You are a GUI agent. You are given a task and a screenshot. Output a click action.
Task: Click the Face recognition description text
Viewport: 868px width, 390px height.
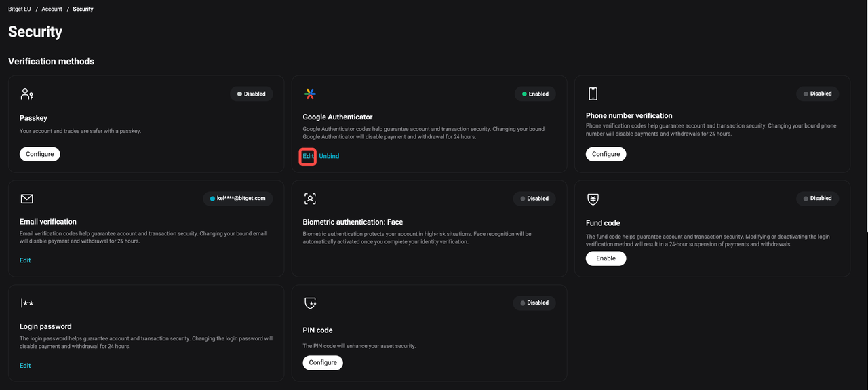coord(417,237)
